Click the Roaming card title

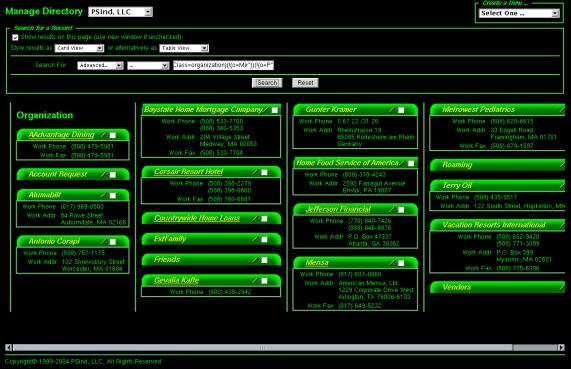coord(457,165)
